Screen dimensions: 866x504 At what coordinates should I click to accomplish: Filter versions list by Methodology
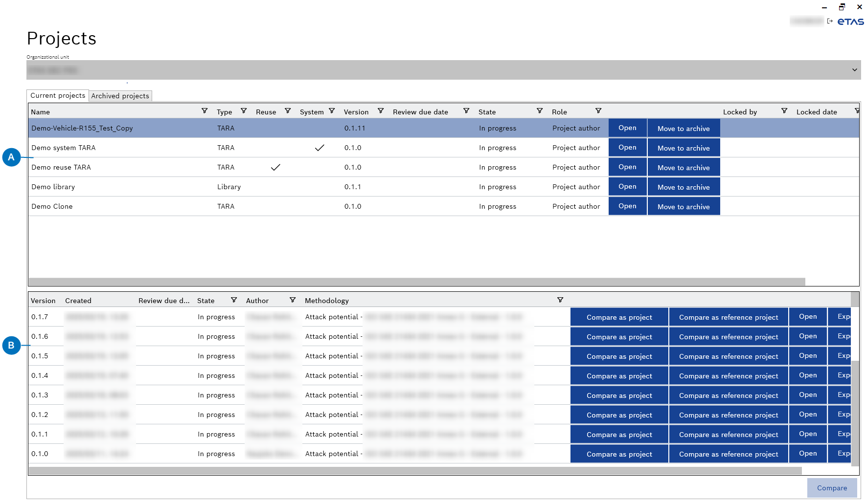coord(560,300)
